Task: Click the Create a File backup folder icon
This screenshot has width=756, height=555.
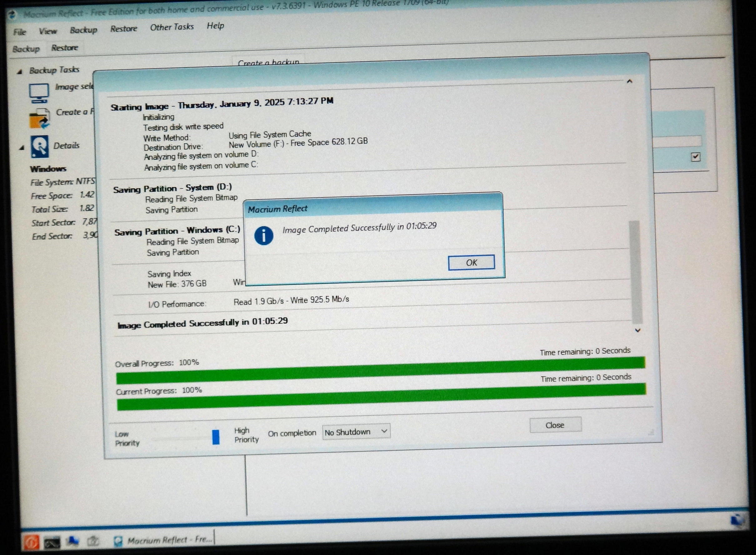Action: tap(40, 118)
